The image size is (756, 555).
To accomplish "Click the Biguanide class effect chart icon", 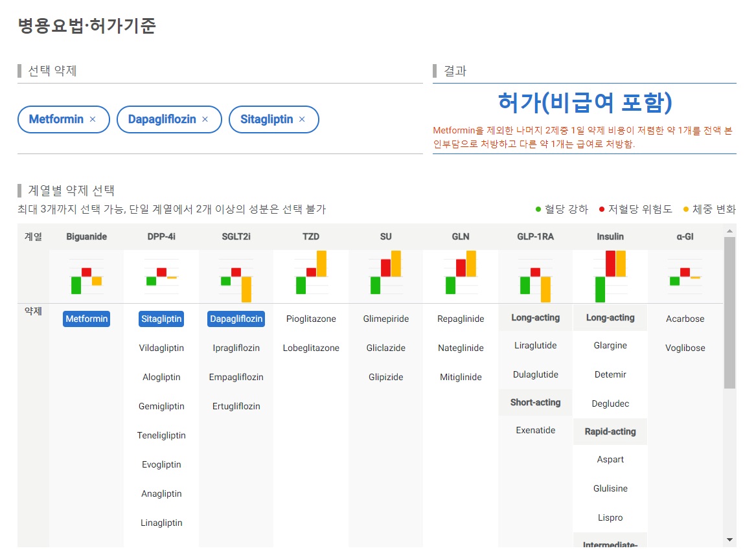I will 86,275.
